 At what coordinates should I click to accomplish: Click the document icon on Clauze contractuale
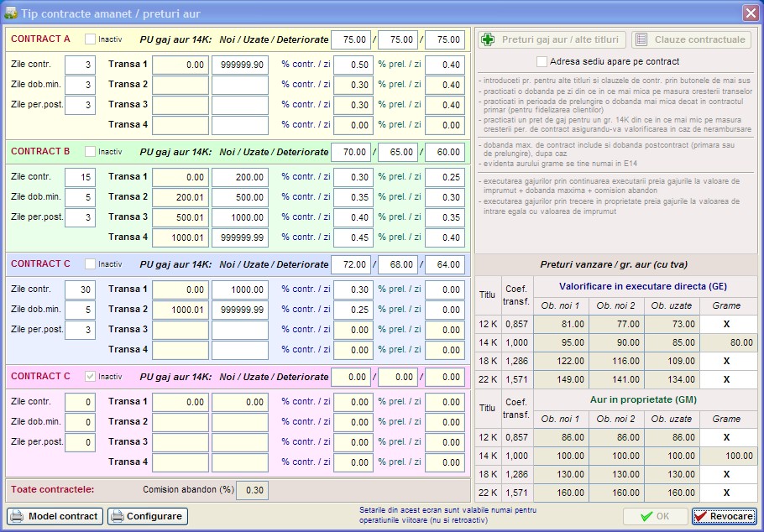tap(641, 39)
